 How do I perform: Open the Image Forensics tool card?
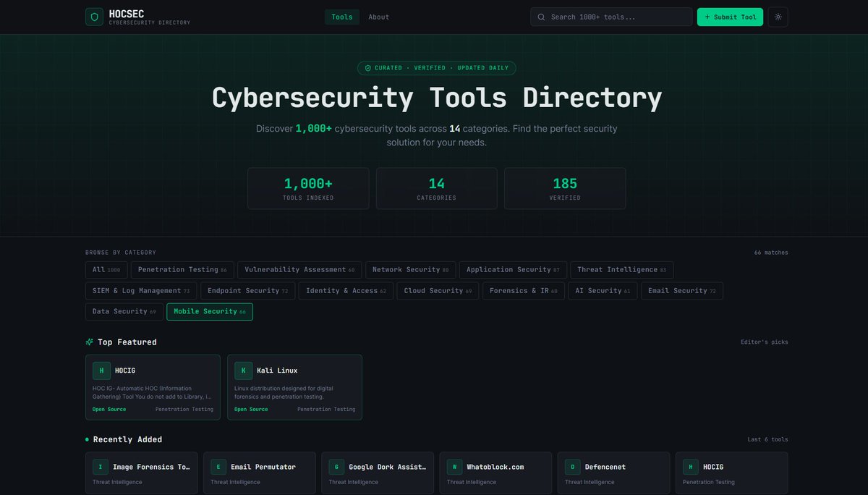142,473
